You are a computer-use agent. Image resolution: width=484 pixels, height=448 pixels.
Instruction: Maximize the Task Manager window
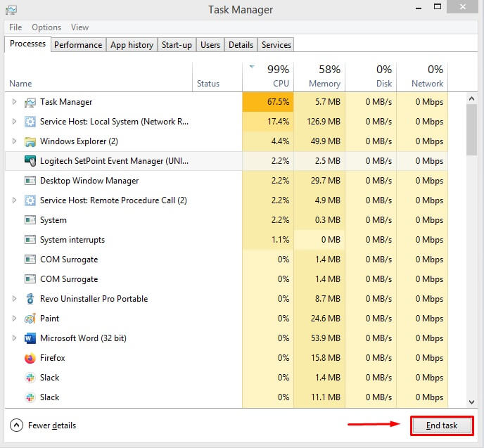click(438, 7)
